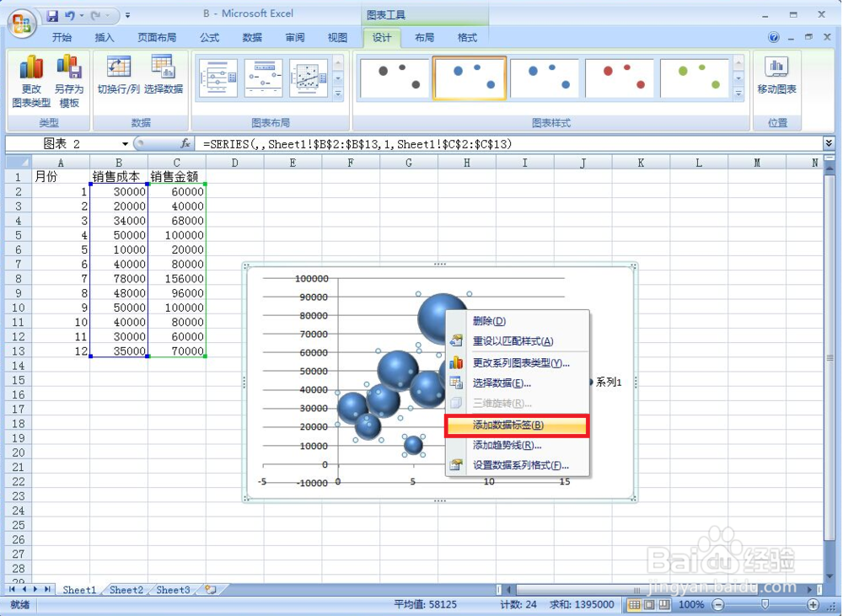This screenshot has height=616, width=843.
Task: Insert a new worksheet tab icon
Action: [x=211, y=590]
